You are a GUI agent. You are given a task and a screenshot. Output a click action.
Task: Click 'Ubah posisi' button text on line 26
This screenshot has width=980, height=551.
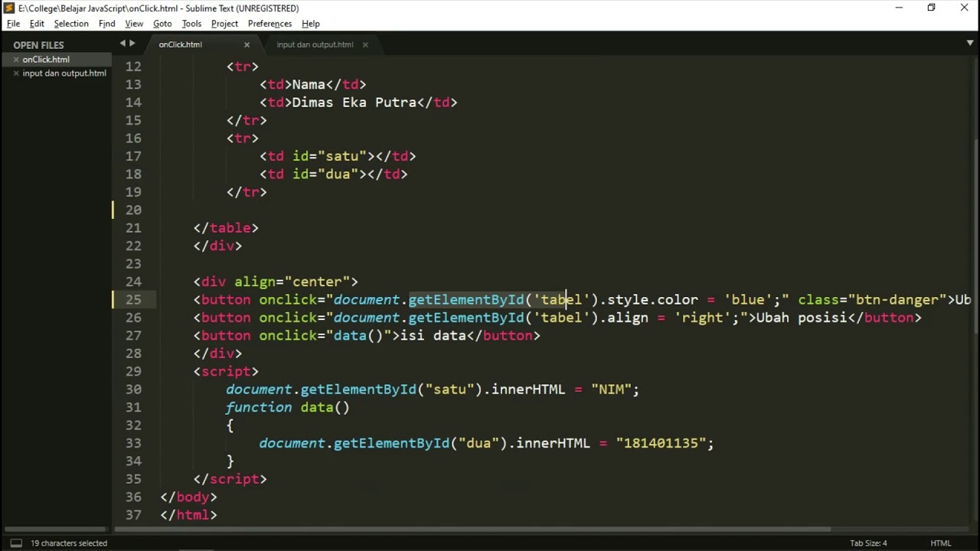coord(802,318)
